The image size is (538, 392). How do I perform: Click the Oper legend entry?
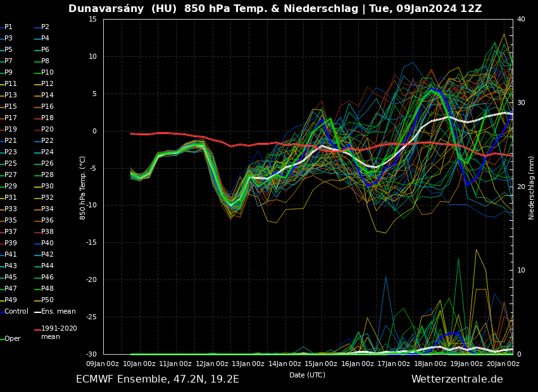click(13, 339)
